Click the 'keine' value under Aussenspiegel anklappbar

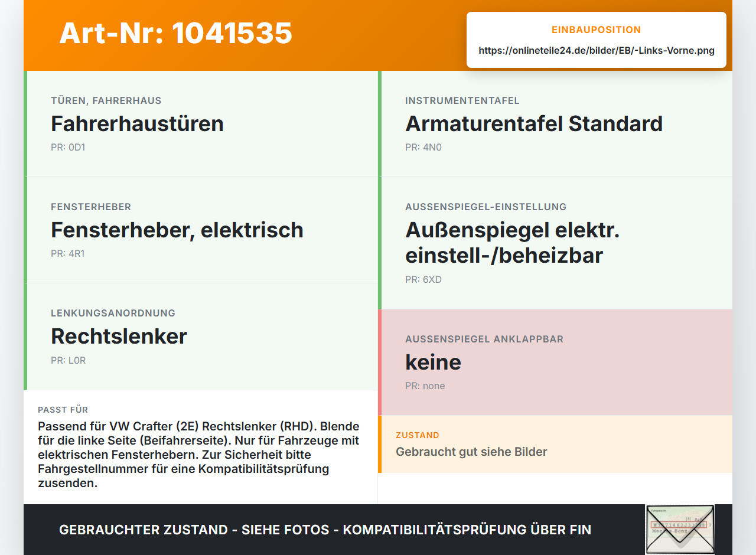[x=433, y=362]
